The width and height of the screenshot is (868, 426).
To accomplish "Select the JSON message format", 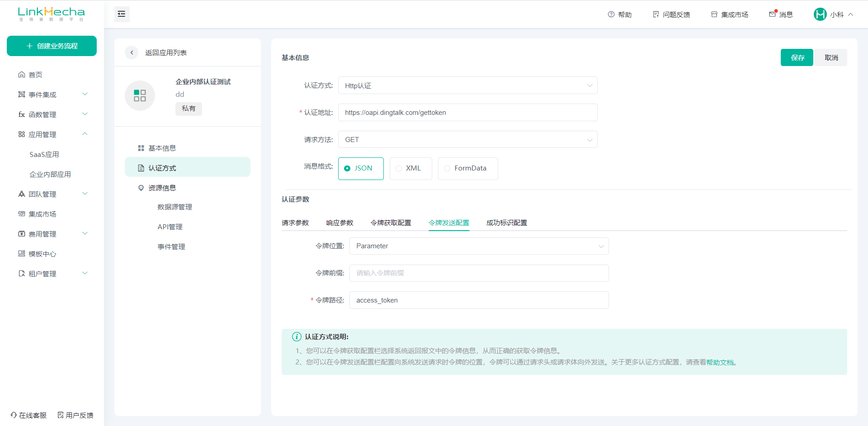I will (x=361, y=168).
